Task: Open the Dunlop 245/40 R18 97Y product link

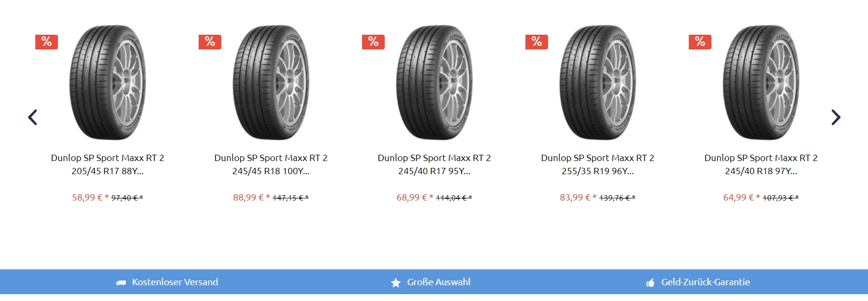Action: pyautogui.click(x=761, y=164)
